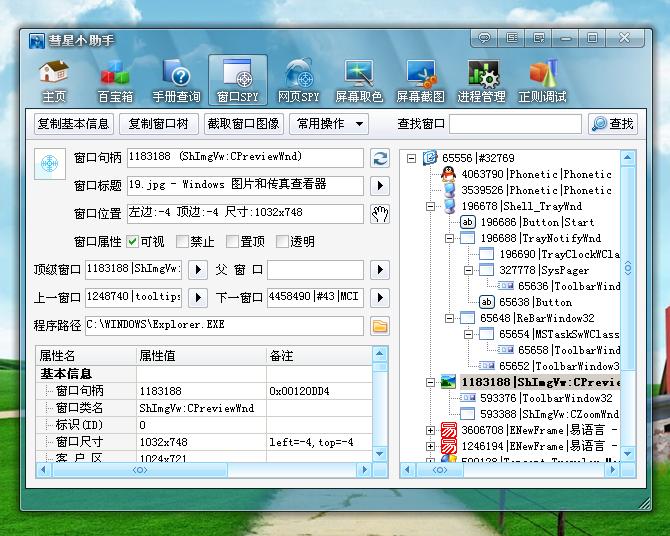Switch to the 正则调试 tab

[x=542, y=81]
